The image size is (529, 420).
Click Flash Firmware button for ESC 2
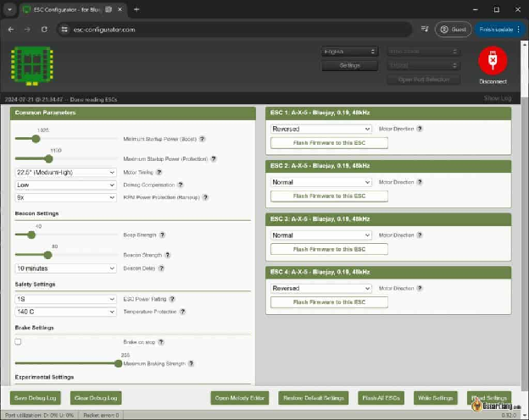tap(329, 196)
